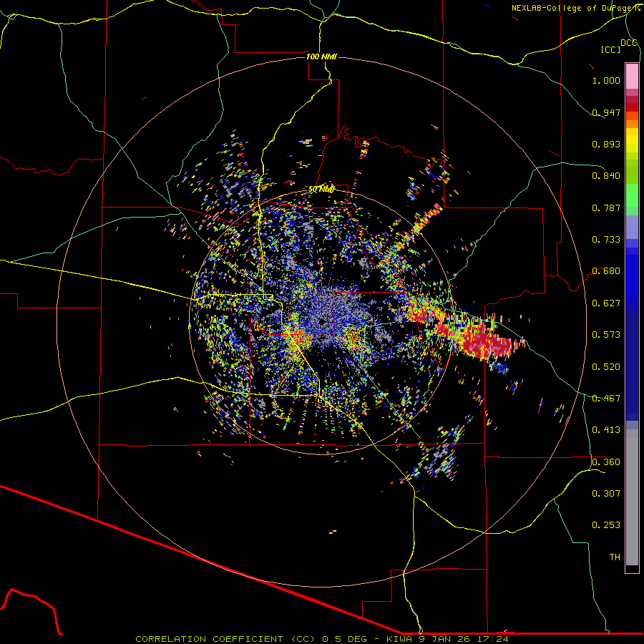Select the gray lower segment of color bar
The width and height of the screenshot is (644, 644).
pos(632,497)
